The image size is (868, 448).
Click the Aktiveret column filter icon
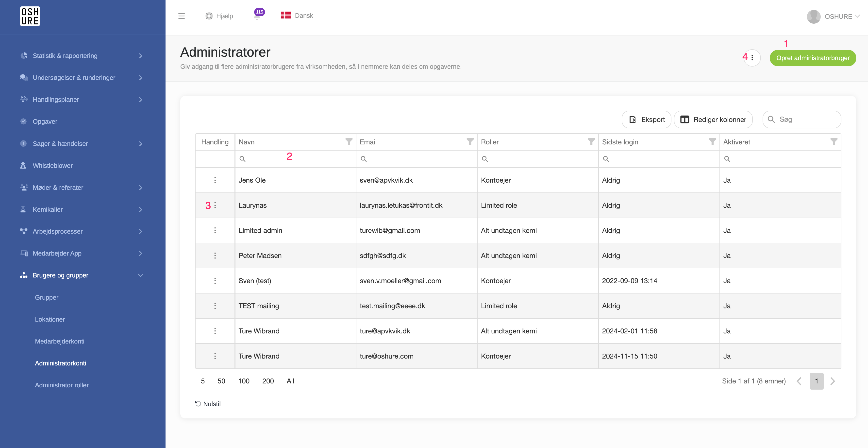click(834, 141)
